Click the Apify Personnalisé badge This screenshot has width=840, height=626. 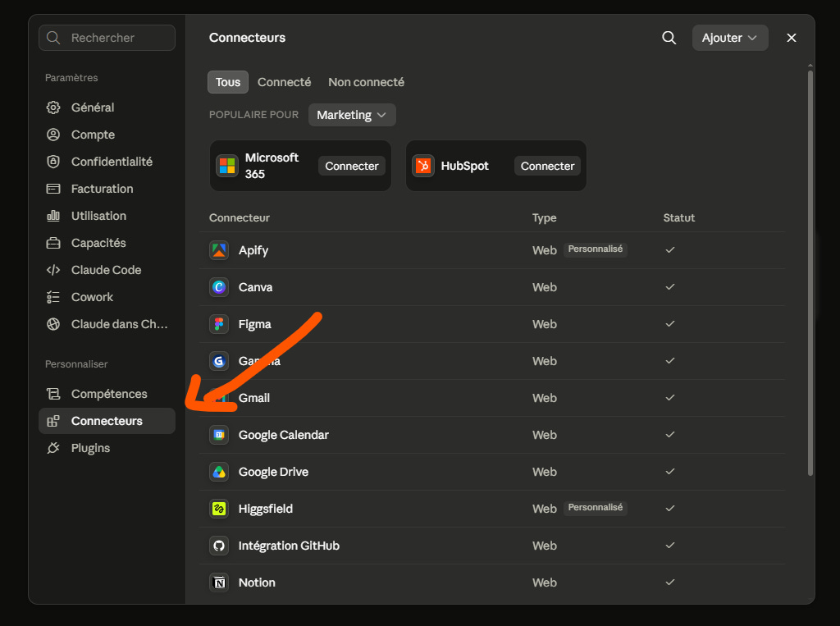(x=596, y=249)
